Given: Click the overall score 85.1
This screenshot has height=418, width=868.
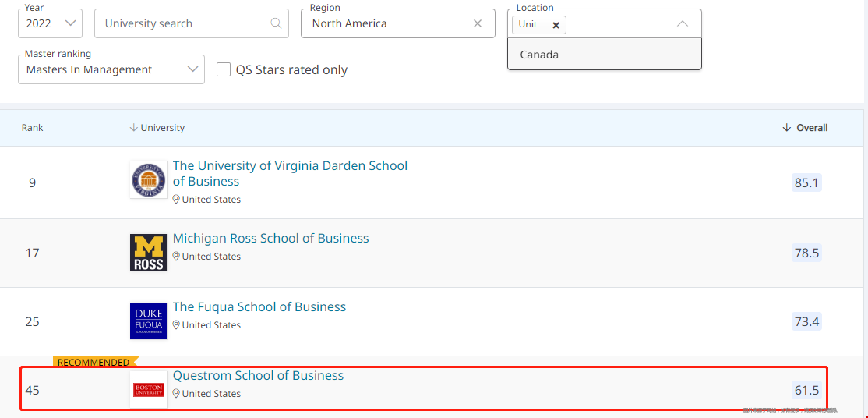Looking at the screenshot, I should click(x=806, y=182).
